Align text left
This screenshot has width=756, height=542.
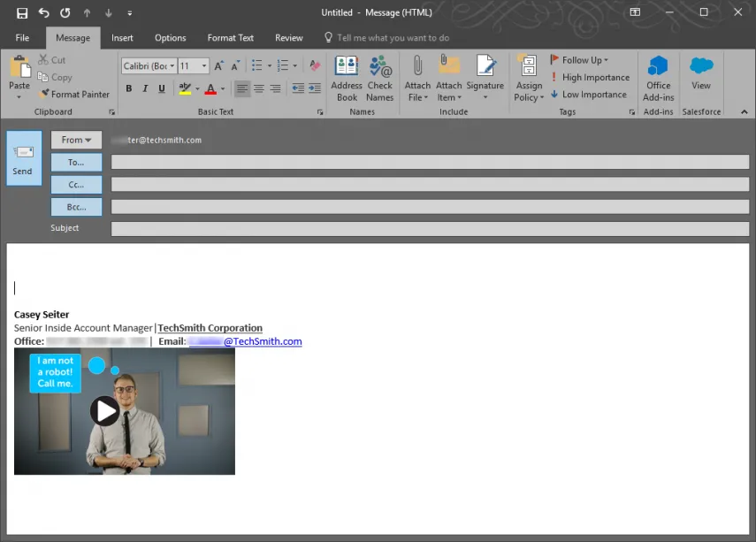(x=242, y=88)
